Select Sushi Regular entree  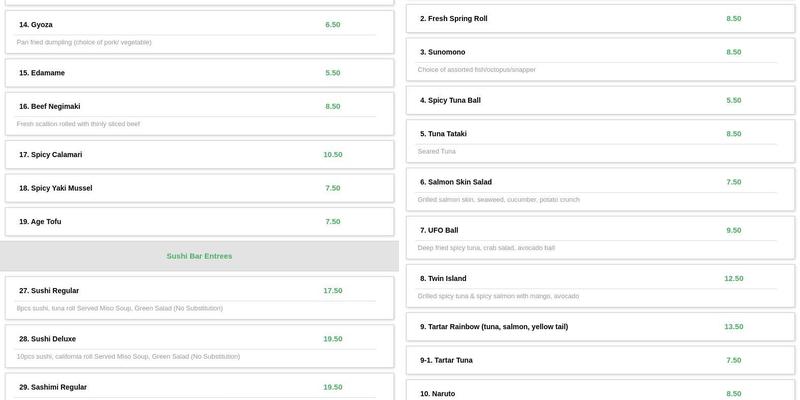click(198, 298)
